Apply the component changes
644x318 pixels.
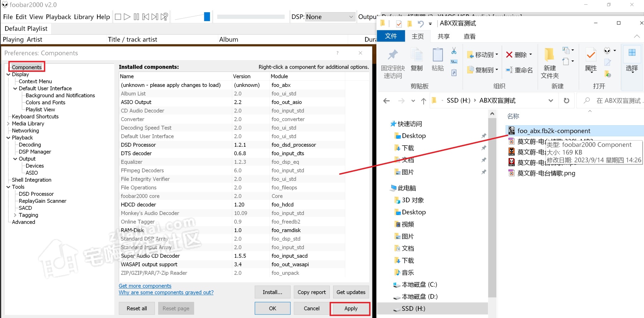[351, 308]
